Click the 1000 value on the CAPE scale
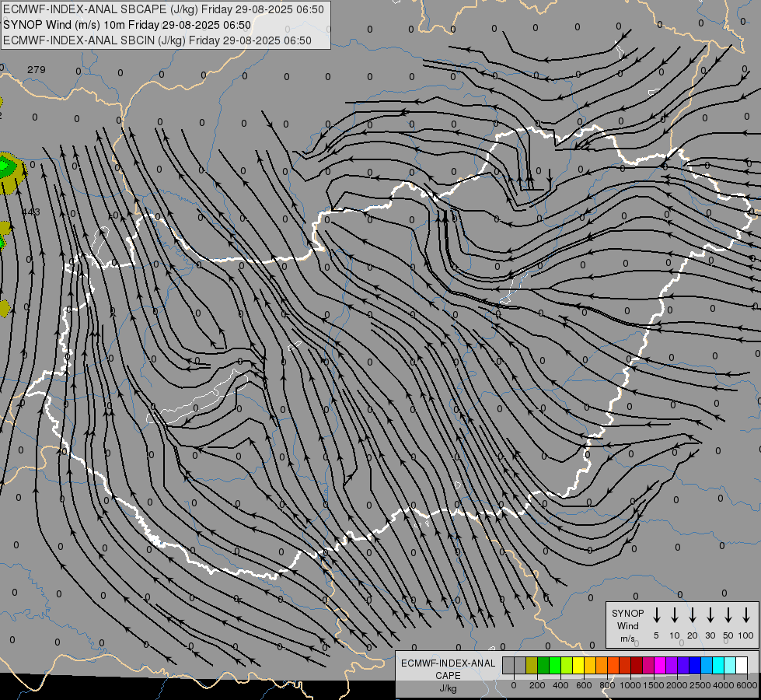 click(630, 685)
